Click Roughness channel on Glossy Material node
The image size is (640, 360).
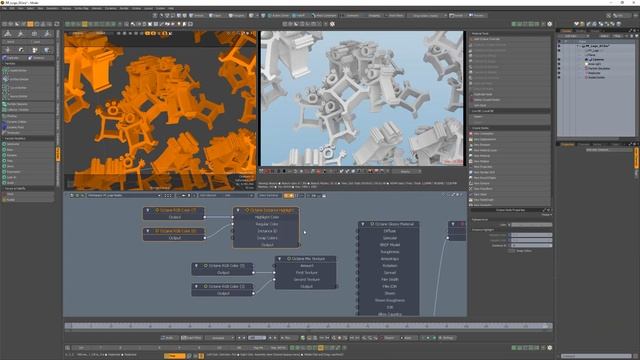click(389, 252)
